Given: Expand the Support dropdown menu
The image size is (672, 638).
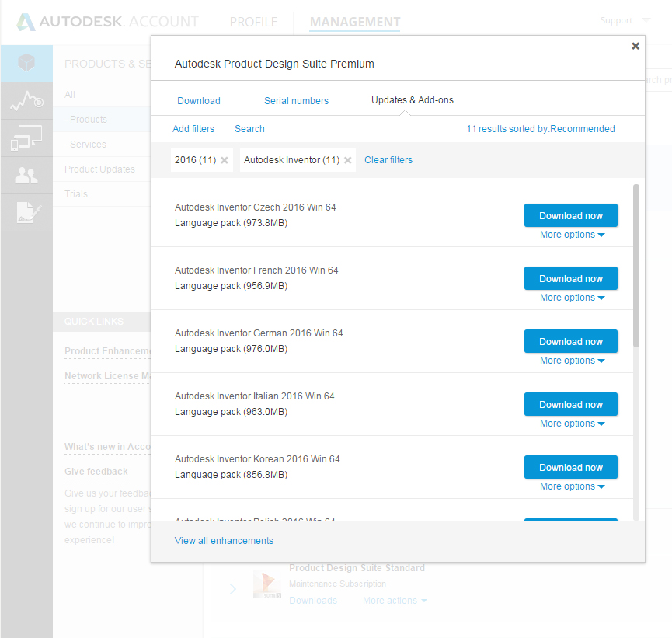Looking at the screenshot, I should (x=620, y=20).
